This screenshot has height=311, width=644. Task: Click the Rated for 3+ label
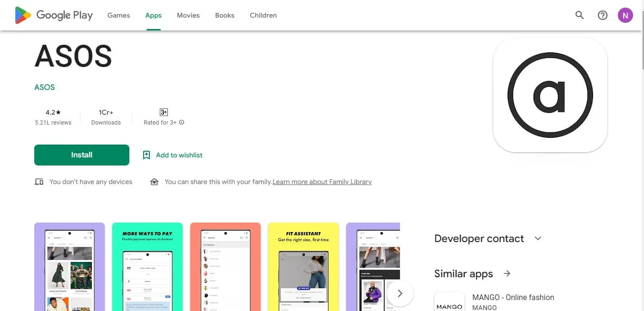[160, 122]
